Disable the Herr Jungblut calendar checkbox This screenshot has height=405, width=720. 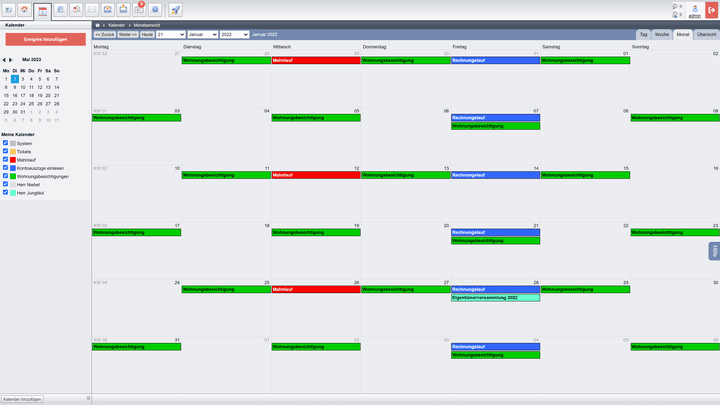tap(6, 191)
